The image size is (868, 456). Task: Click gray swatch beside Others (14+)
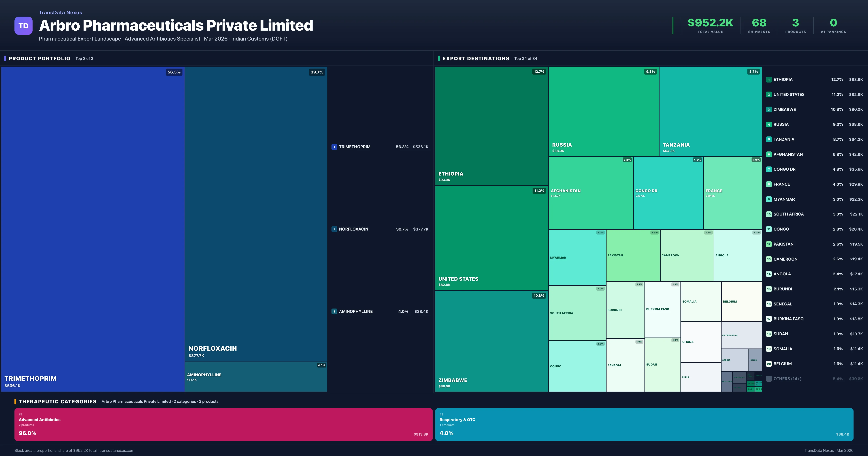(769, 379)
